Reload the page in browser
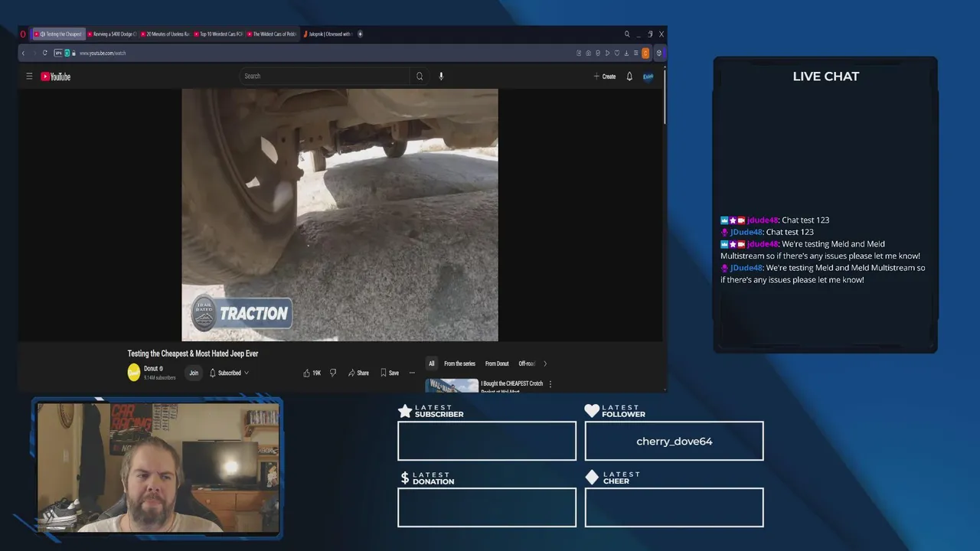This screenshot has height=551, width=980. [x=45, y=53]
